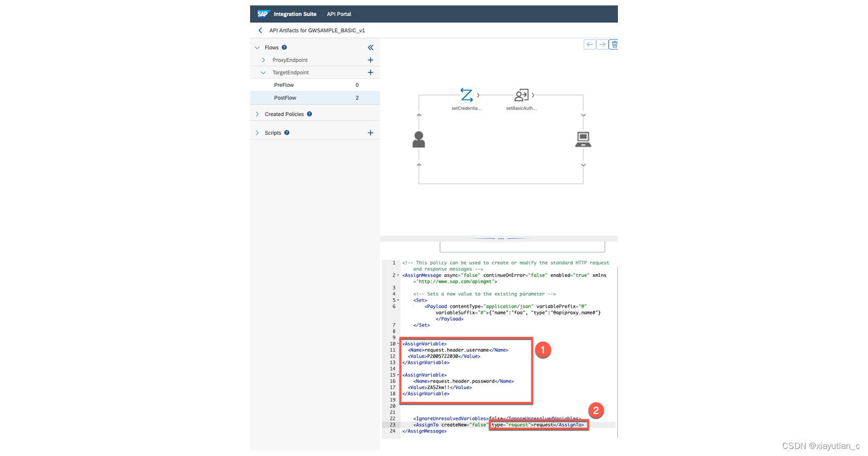Go back using the breadcrumb arrow
This screenshot has height=456, width=868.
(x=260, y=30)
